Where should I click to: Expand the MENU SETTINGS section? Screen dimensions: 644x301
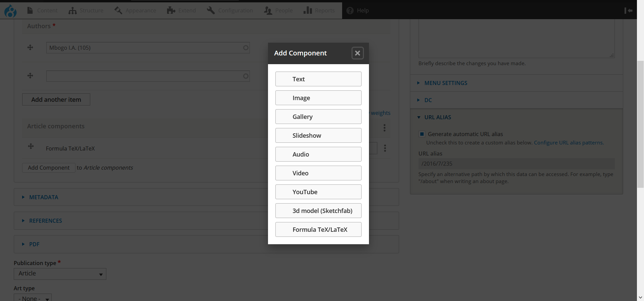445,83
